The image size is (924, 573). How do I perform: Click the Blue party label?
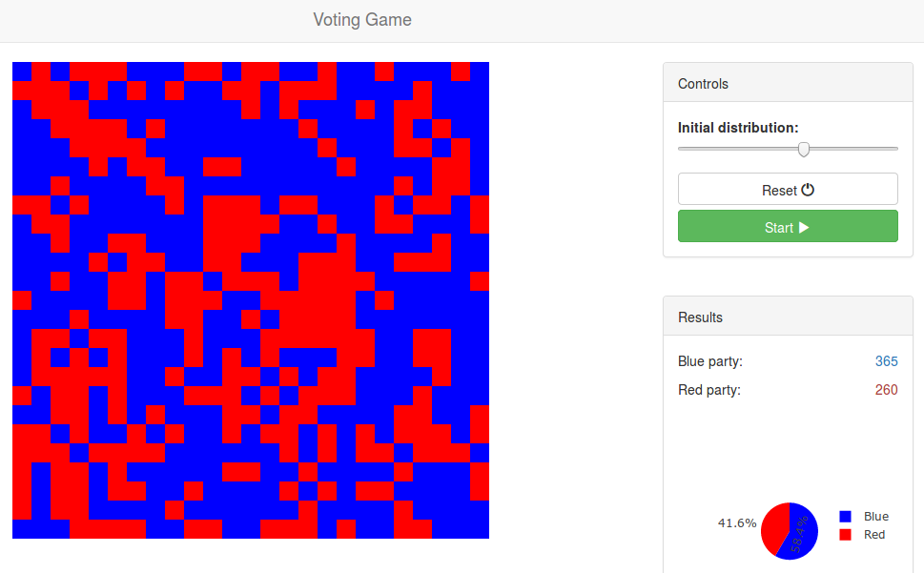[x=709, y=361]
